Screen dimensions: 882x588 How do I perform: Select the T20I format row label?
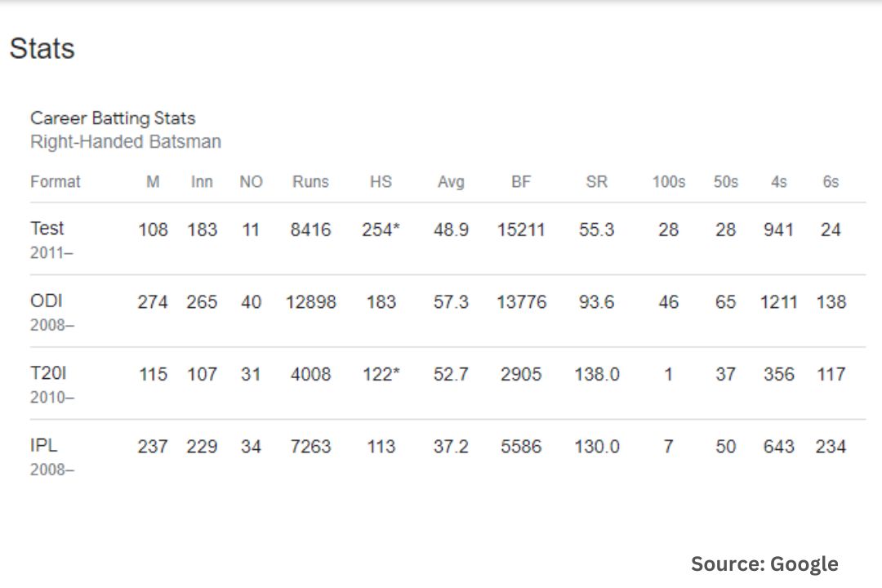pyautogui.click(x=48, y=373)
